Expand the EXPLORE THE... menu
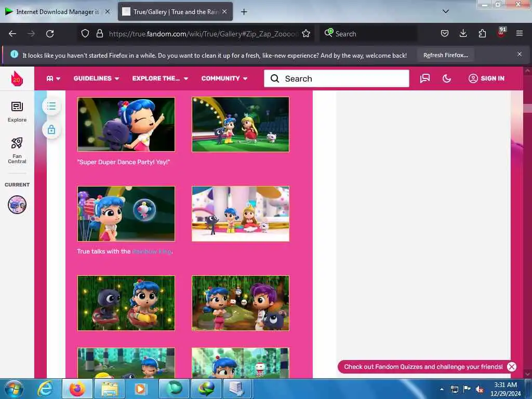The width and height of the screenshot is (532, 399). (160, 78)
